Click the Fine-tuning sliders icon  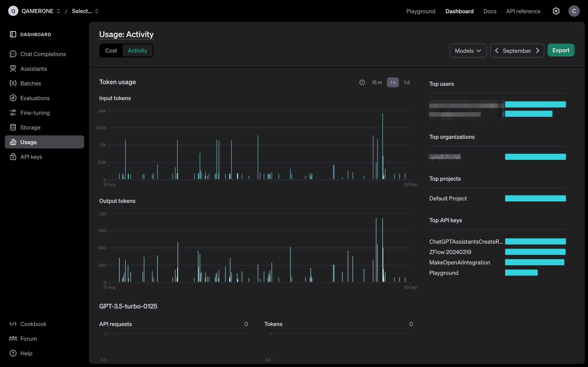[13, 113]
